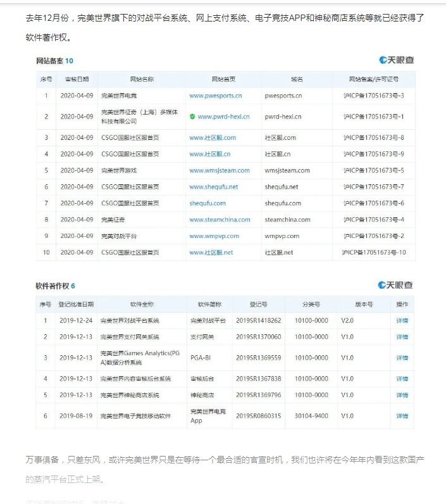Image resolution: width=446 pixels, height=504 pixels.
Task: Click the 2019-12-24 approval date
Action: tap(76, 321)
